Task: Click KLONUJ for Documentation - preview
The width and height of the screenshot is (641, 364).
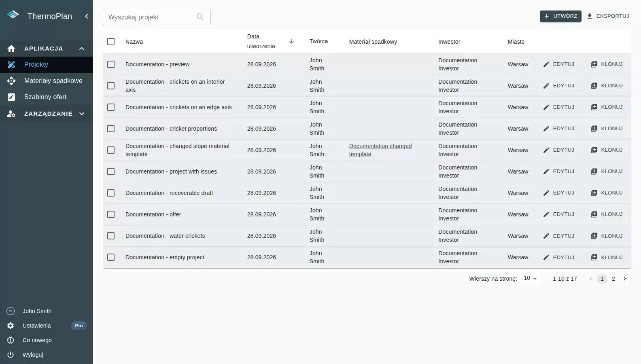Action: pos(607,64)
